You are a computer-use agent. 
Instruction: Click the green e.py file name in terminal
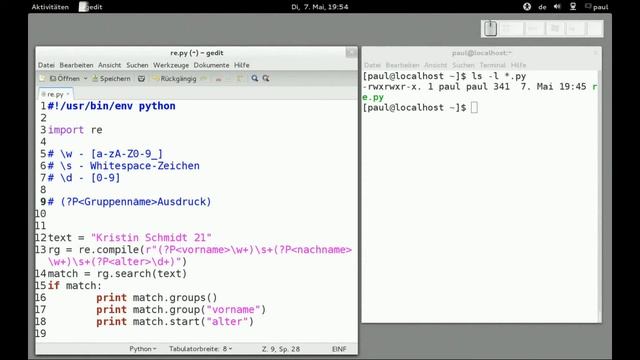point(373,98)
